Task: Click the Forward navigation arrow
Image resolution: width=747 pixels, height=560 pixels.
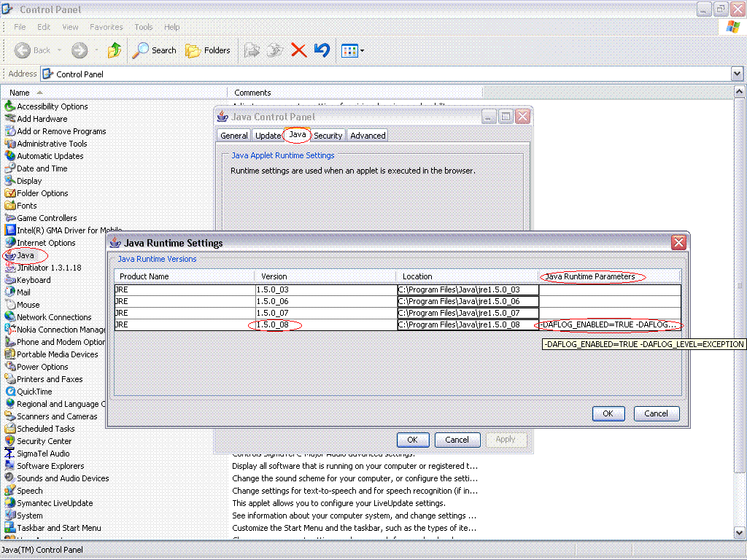Action: pyautogui.click(x=80, y=50)
